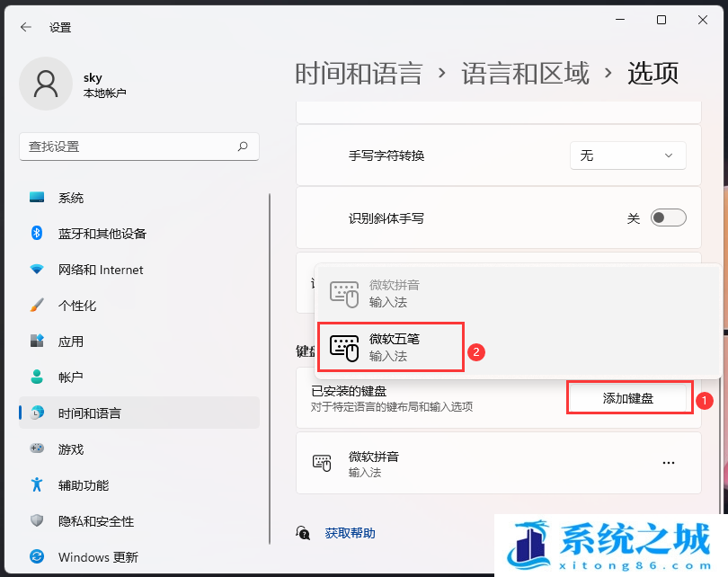The image size is (728, 577).
Task: Open 网络和 Internet settings
Action: [138, 270]
